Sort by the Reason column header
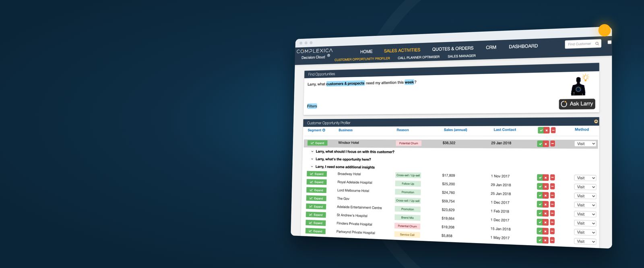644x268 pixels. tap(402, 130)
